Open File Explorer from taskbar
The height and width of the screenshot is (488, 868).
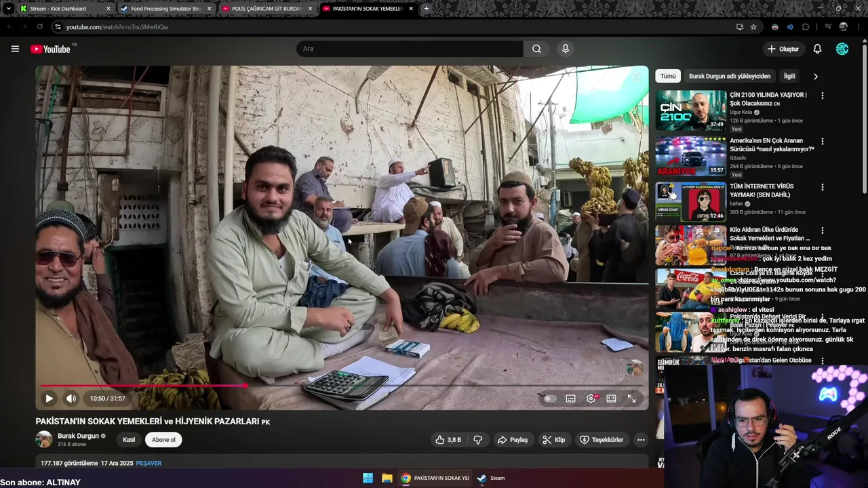pos(387,478)
